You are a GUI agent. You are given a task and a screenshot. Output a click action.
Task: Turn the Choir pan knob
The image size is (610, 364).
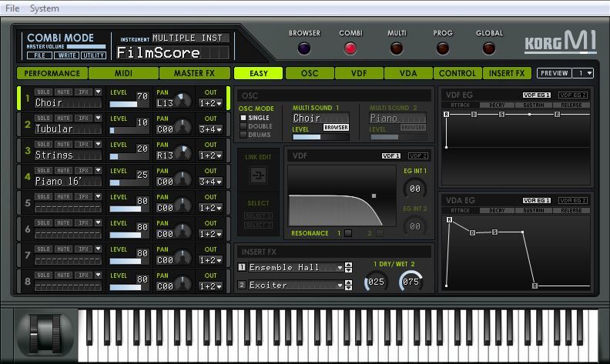[183, 100]
